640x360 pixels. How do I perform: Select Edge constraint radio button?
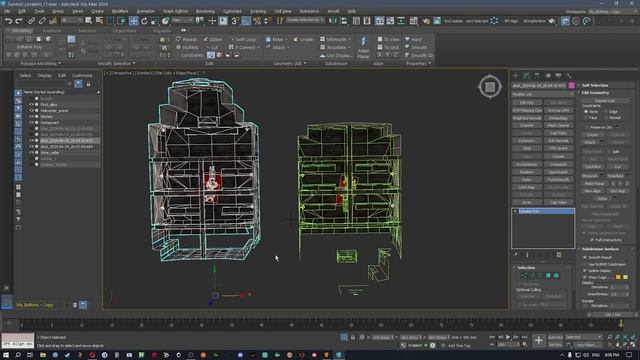point(606,111)
